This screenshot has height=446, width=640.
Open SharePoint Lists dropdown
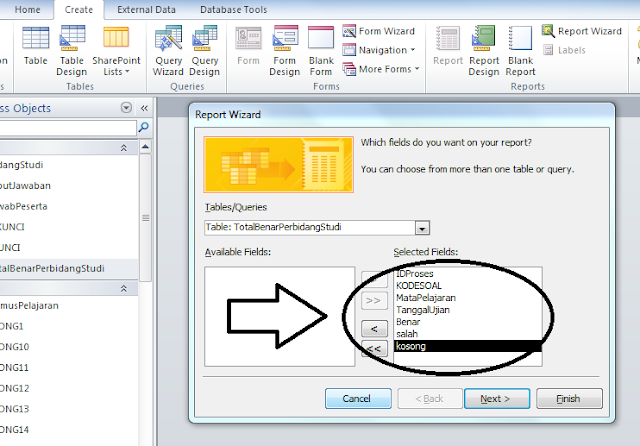click(x=116, y=50)
